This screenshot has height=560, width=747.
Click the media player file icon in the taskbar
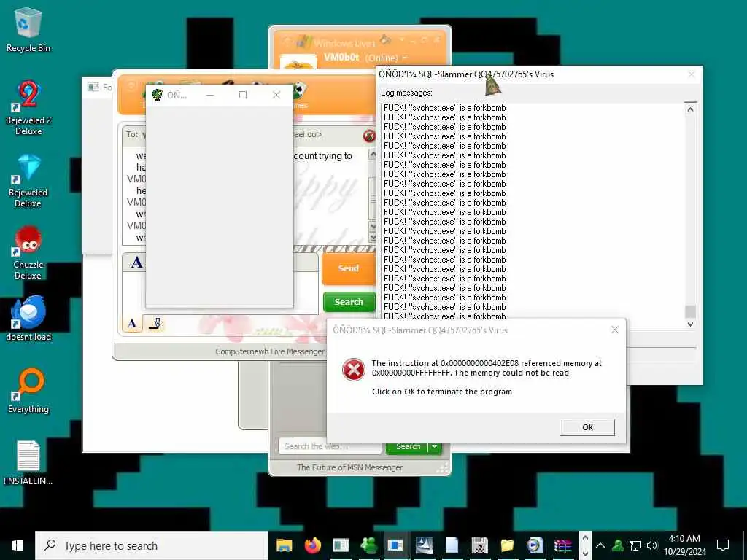(x=535, y=545)
